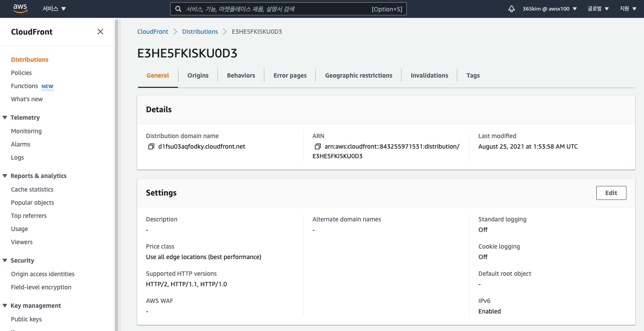
Task: Edit the distribution Settings
Action: coord(611,193)
